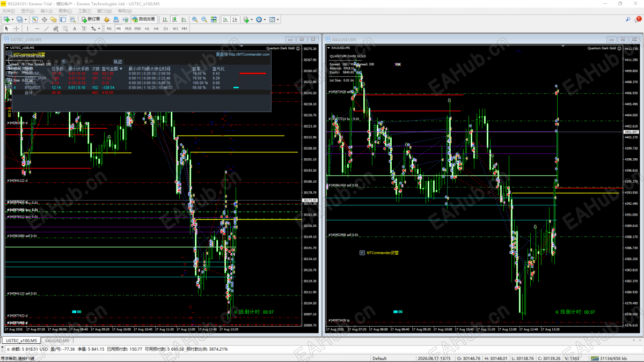
Task: Click the 新订单 new order button
Action: (x=91, y=19)
